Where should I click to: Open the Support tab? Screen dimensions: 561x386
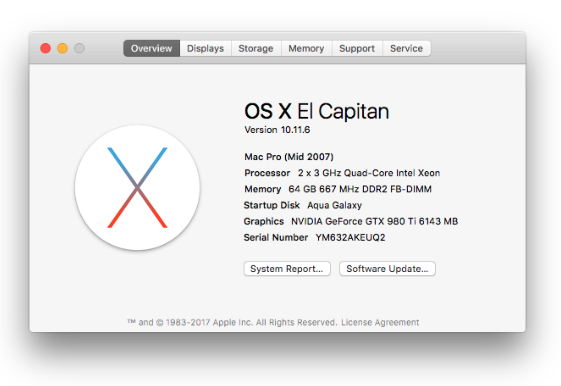click(357, 48)
